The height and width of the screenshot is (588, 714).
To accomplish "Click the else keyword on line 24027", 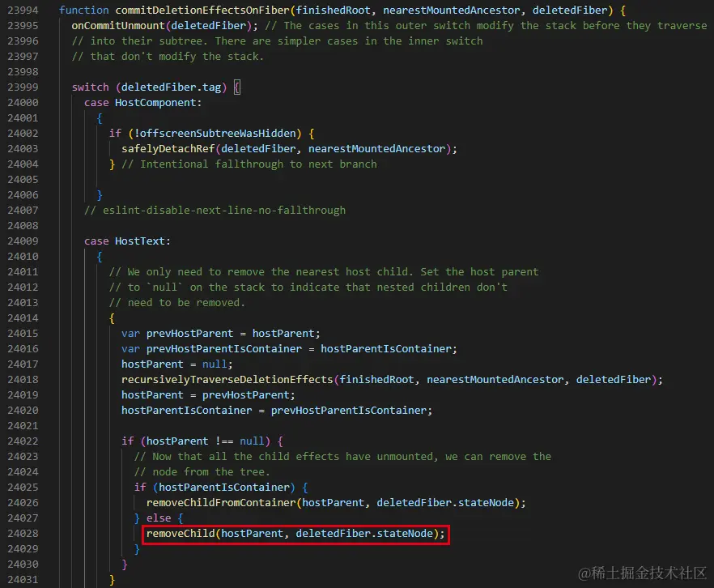I will [159, 518].
